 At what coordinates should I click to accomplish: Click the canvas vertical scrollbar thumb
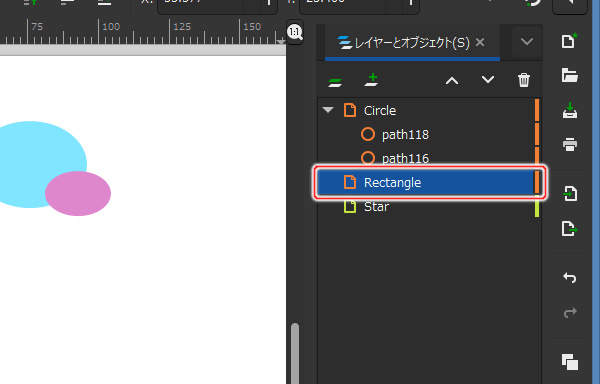pyautogui.click(x=295, y=353)
